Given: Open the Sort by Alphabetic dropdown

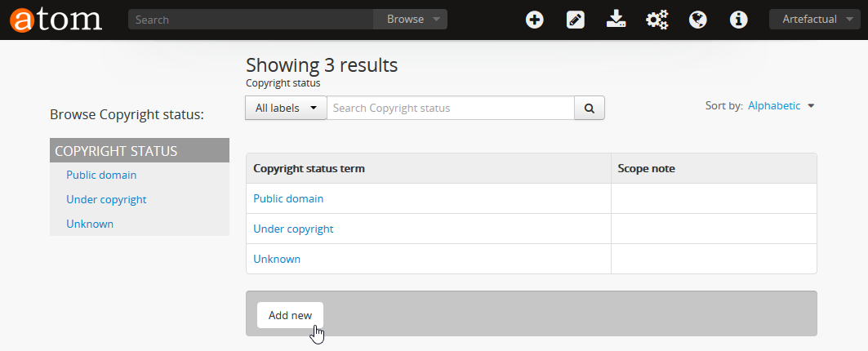Looking at the screenshot, I should click(x=781, y=106).
